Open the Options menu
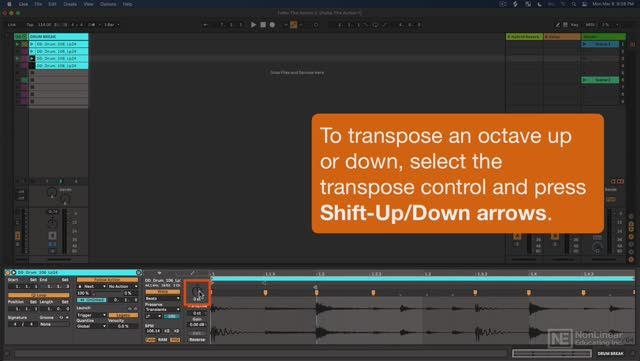 (x=108, y=4)
